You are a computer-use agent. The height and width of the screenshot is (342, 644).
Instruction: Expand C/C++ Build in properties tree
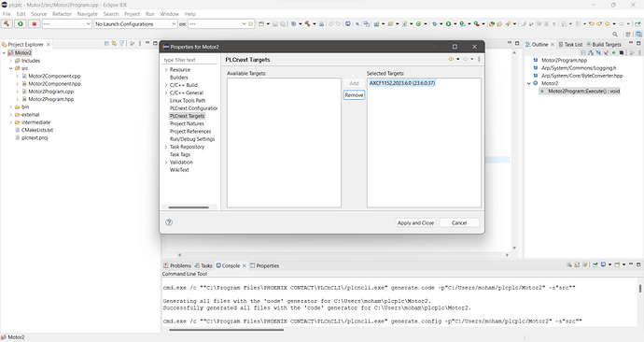pyautogui.click(x=166, y=85)
